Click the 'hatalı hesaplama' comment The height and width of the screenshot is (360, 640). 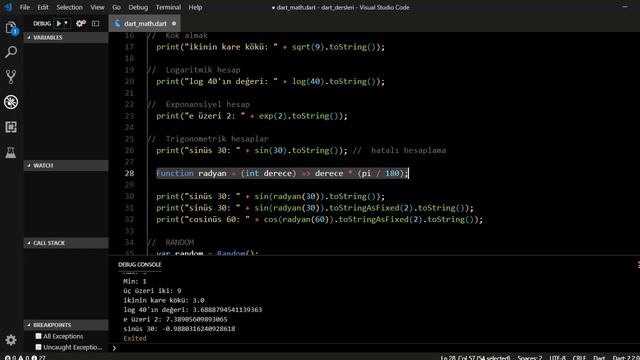click(x=400, y=150)
